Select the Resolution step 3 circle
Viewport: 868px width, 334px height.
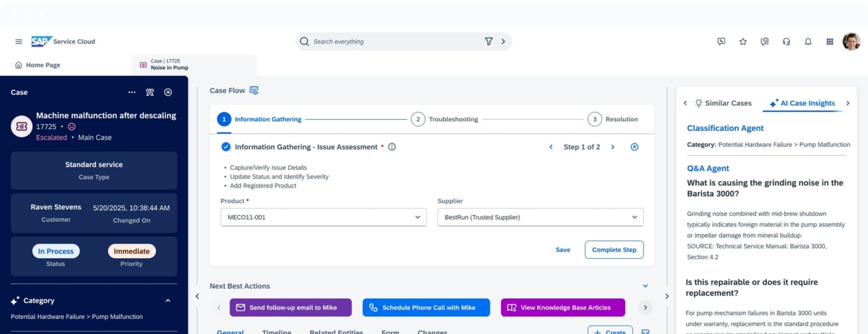tap(594, 119)
